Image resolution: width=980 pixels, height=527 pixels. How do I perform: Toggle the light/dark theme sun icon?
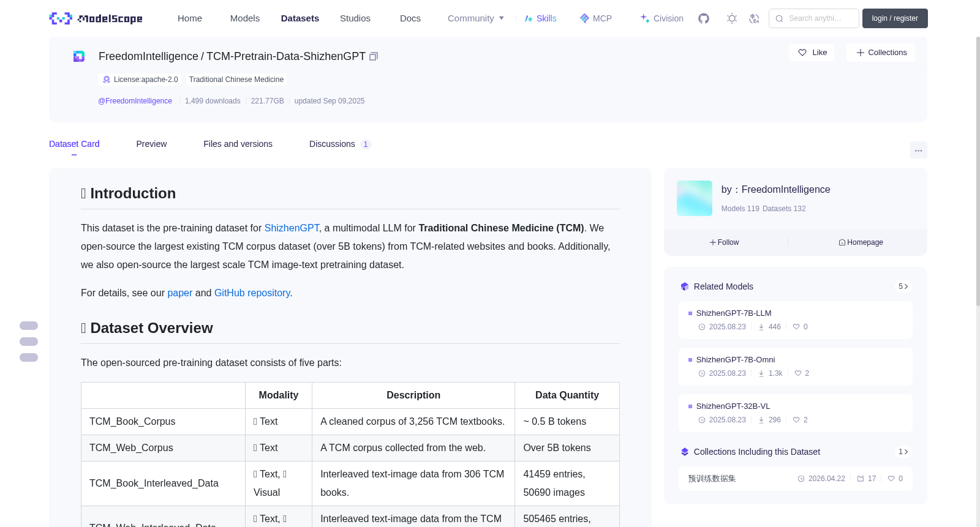click(x=732, y=18)
